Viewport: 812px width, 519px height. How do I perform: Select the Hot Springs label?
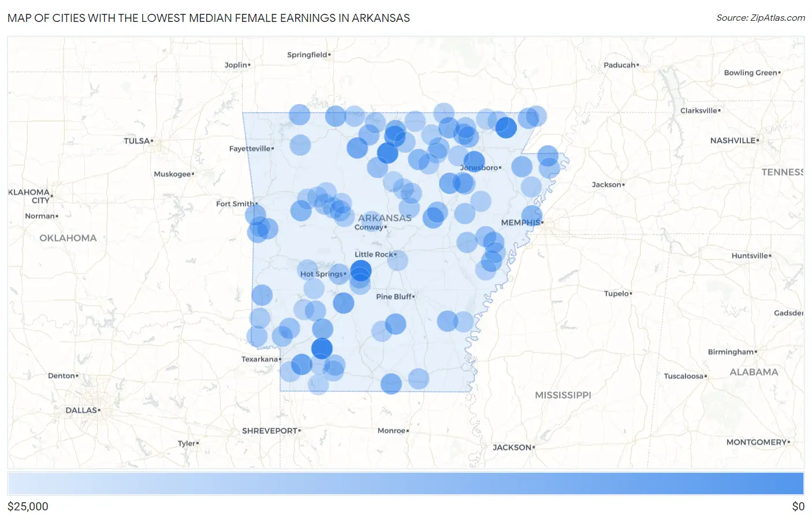click(x=321, y=274)
